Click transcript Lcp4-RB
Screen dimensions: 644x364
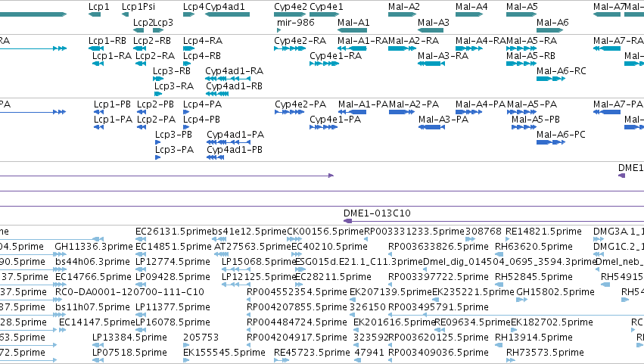187,64
